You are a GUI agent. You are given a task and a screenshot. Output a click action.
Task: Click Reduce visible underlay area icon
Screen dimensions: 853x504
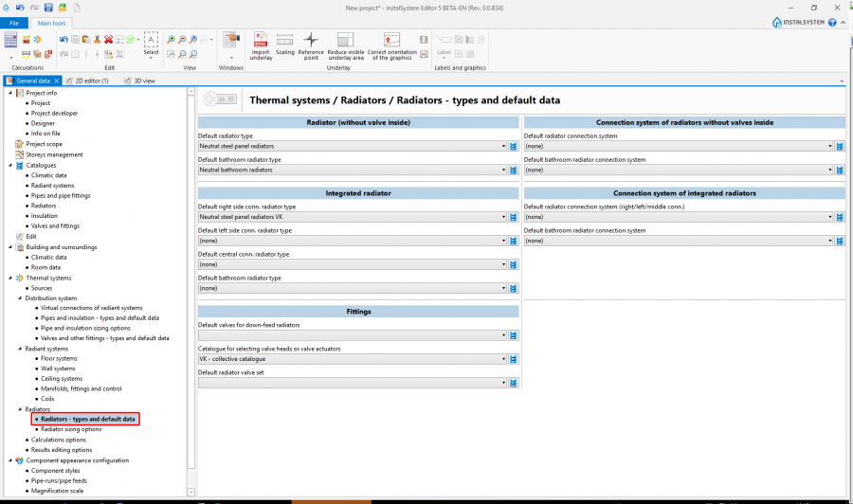[x=345, y=40]
